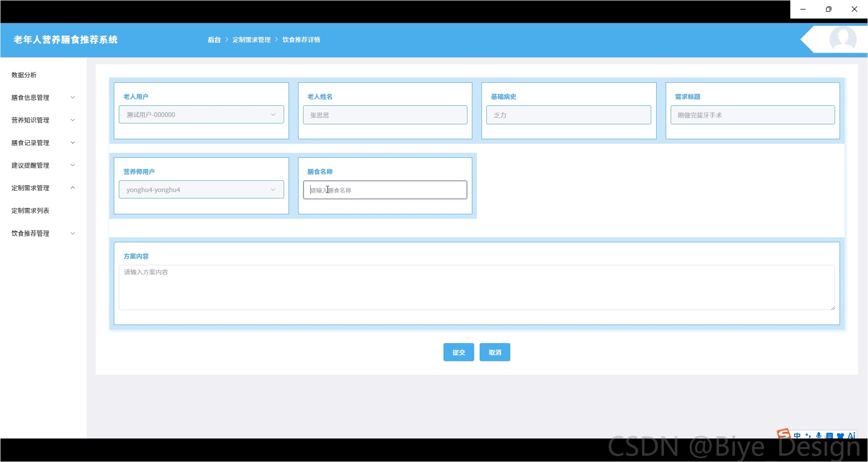Toggle Chinese/English input mode icon

click(x=797, y=436)
